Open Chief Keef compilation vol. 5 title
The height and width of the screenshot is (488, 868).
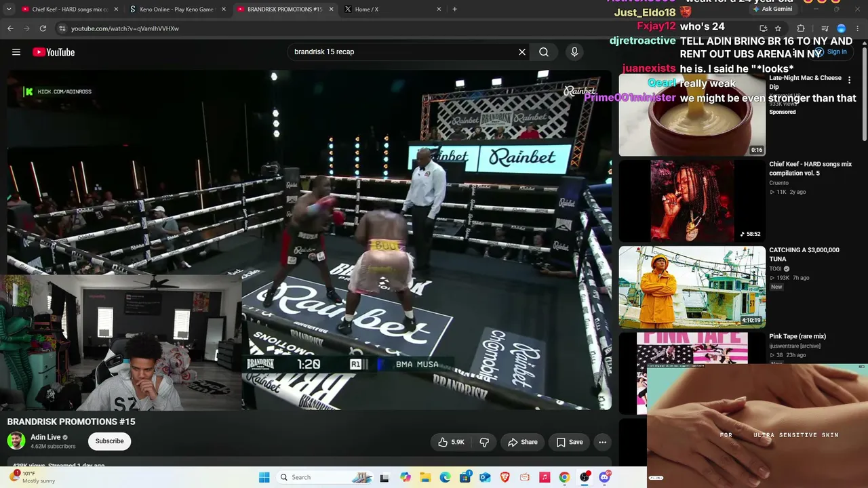tap(810, 168)
